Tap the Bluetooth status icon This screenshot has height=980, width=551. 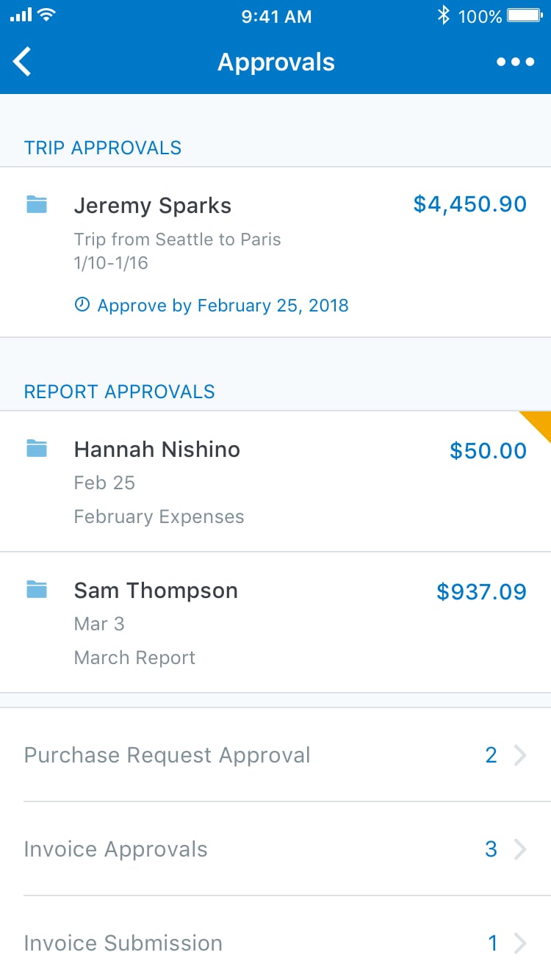click(443, 15)
